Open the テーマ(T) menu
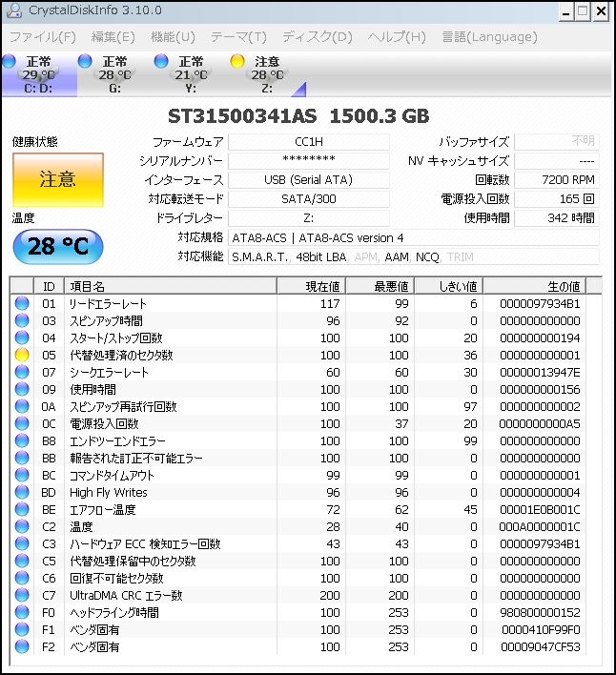Image resolution: width=616 pixels, height=675 pixels. [238, 37]
